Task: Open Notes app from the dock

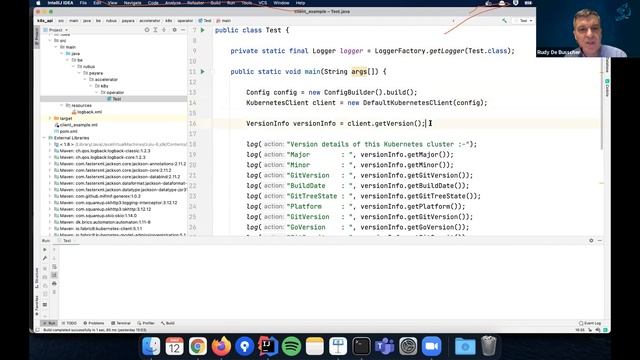Action: coord(314,346)
